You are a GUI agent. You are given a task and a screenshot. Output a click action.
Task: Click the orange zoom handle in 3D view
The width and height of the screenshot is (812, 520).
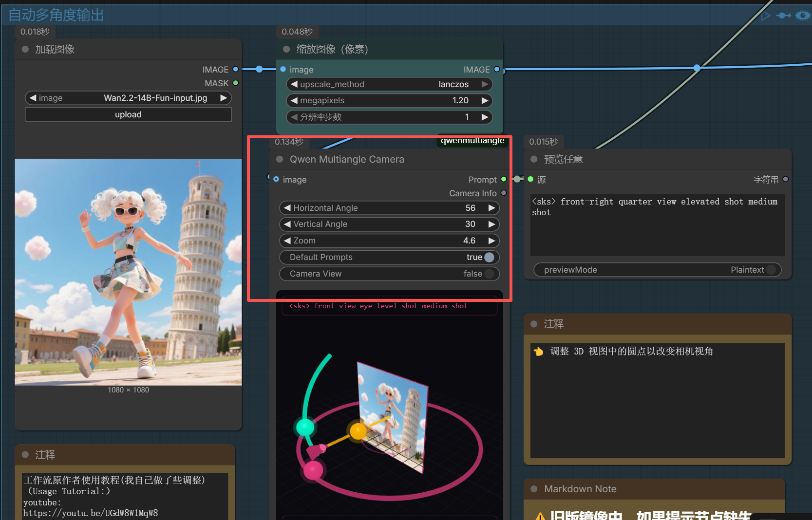click(x=358, y=431)
